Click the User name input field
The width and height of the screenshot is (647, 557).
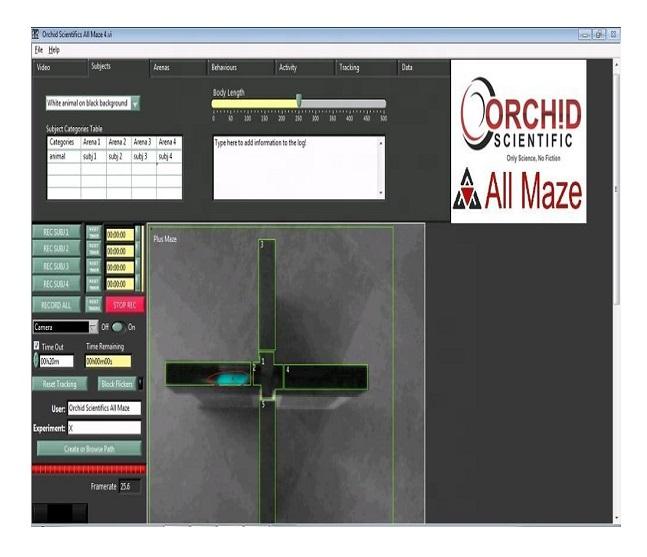point(104,408)
